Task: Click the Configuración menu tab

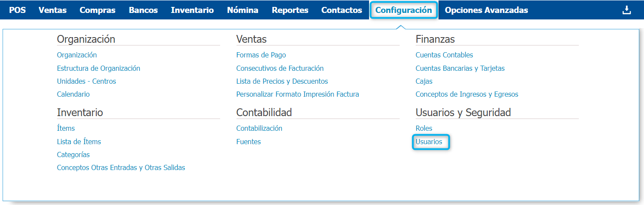Action: tap(404, 10)
